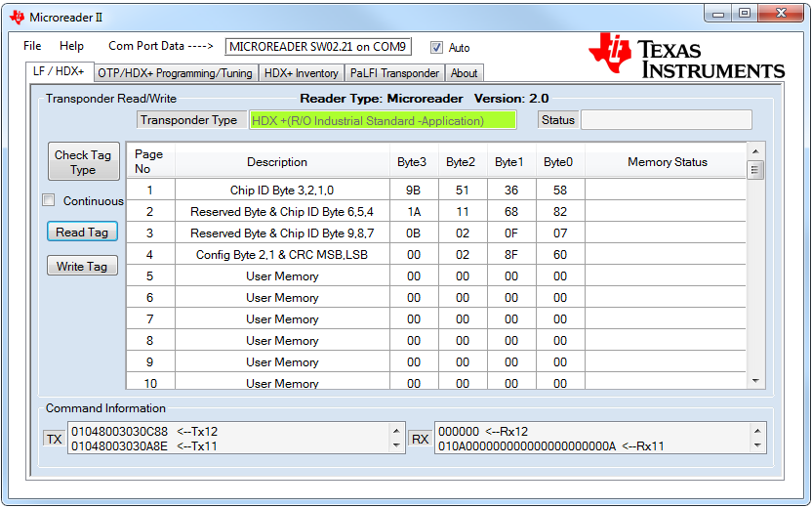812x508 pixels.
Task: Click the memory table scrollbar thumb
Action: click(755, 170)
